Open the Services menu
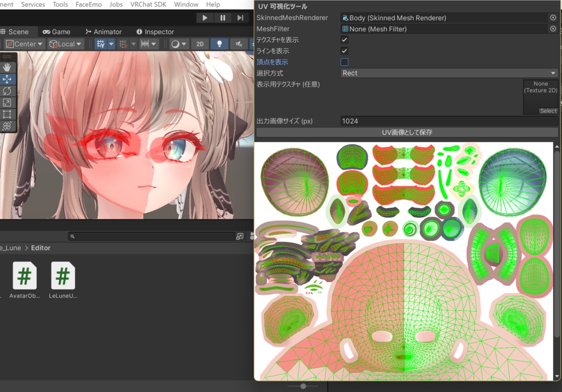This screenshot has width=562, height=392. click(33, 4)
